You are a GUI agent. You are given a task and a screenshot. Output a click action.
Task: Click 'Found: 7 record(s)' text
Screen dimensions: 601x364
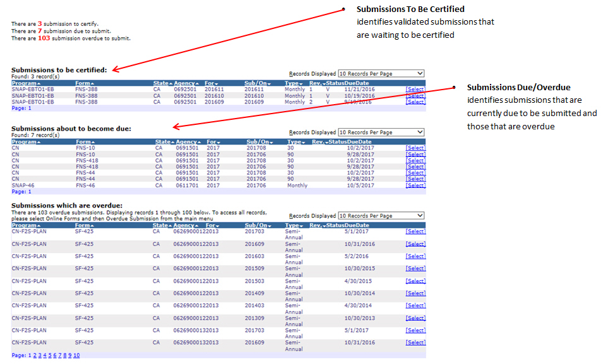[35, 135]
